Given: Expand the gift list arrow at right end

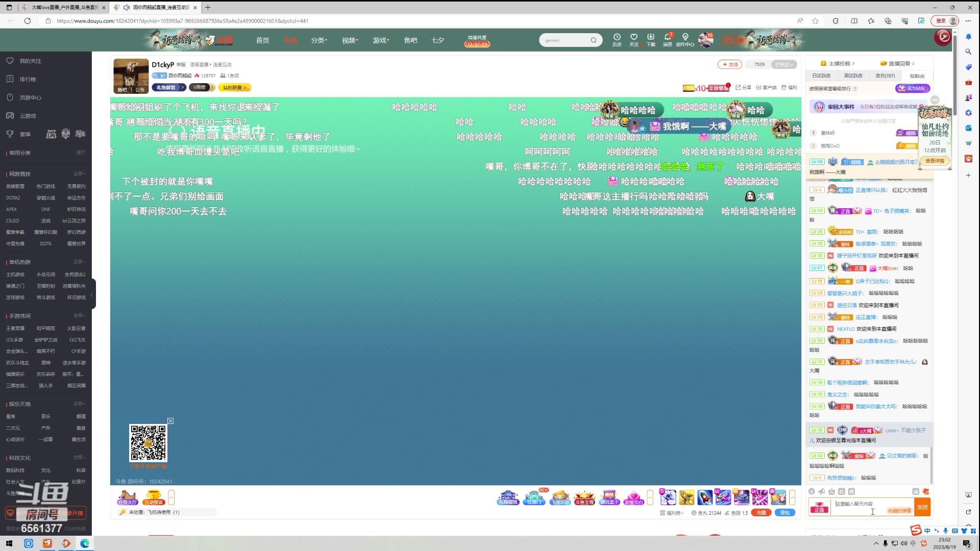Looking at the screenshot, I should pyautogui.click(x=792, y=497).
